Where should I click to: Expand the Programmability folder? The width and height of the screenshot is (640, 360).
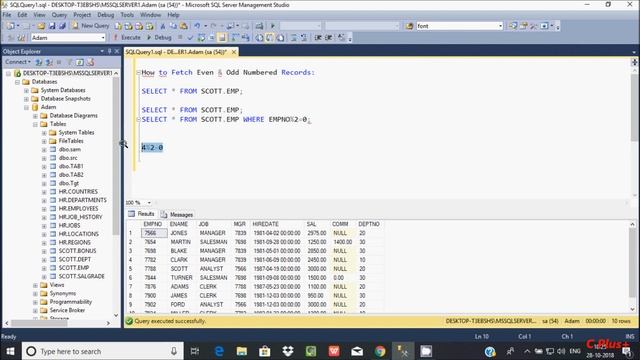click(x=36, y=302)
